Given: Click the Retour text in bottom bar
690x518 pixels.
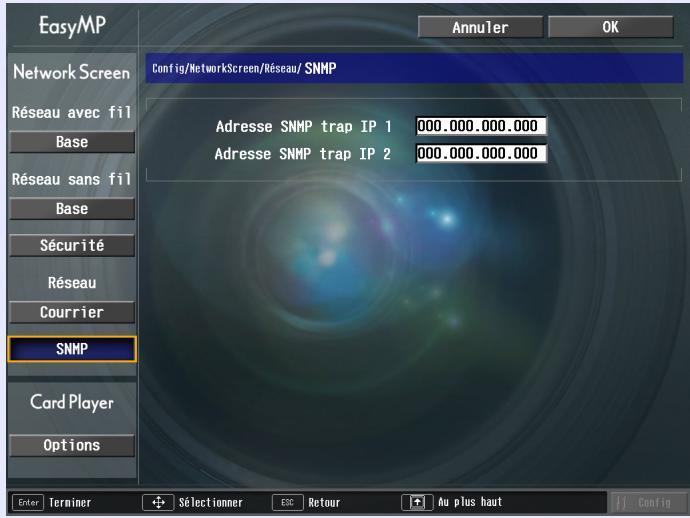Looking at the screenshot, I should coord(324,502).
